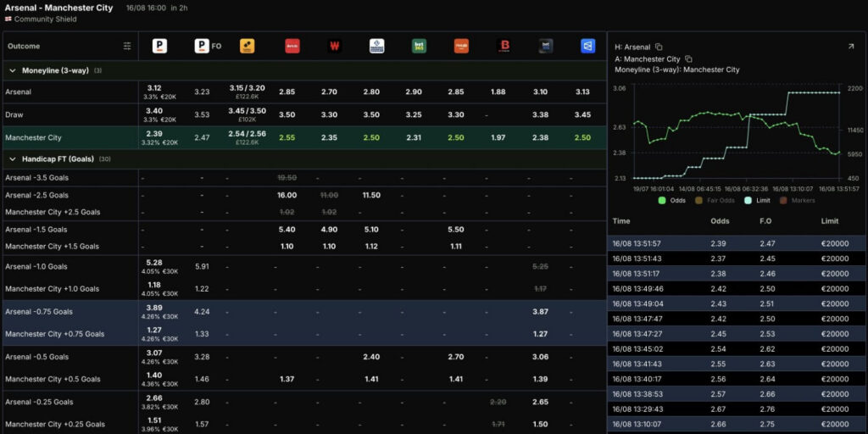Select the Pinnacle FO column icon
The height and width of the screenshot is (434, 868).
click(x=202, y=46)
